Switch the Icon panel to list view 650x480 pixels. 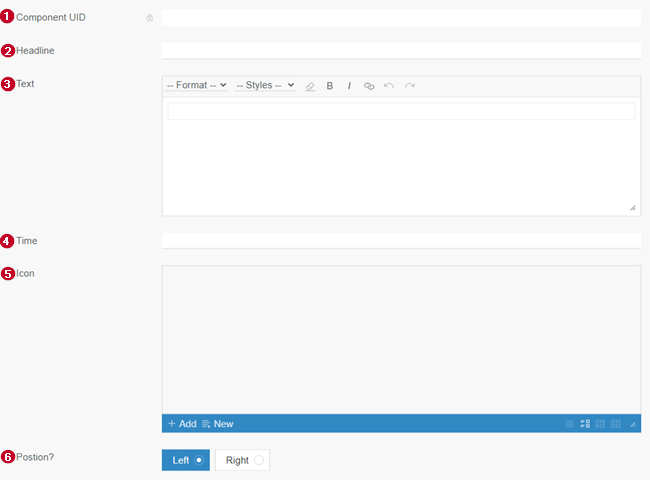[570, 424]
